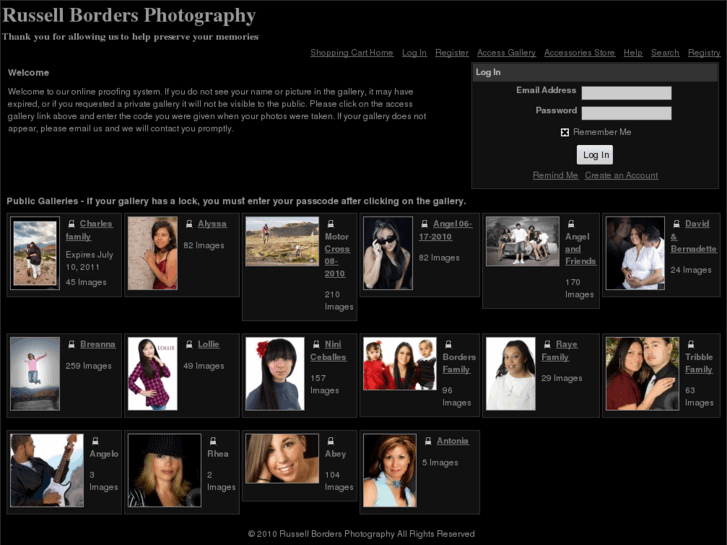Click the Motor Cross thumbnail photo
The width and height of the screenshot is (727, 545).
(282, 241)
